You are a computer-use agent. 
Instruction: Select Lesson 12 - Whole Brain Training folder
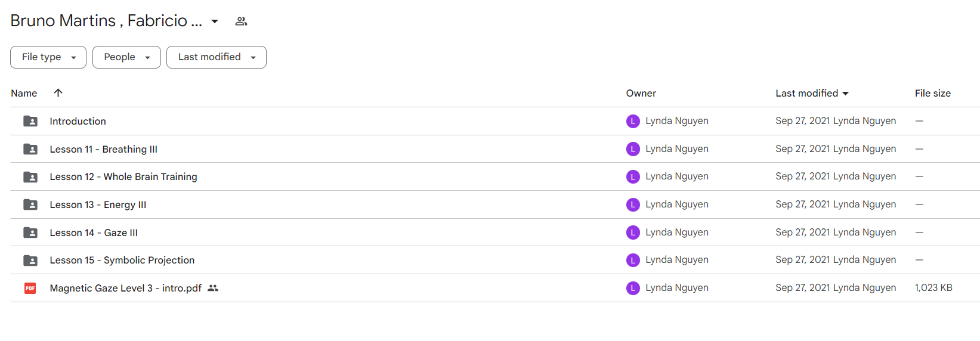click(494, 176)
